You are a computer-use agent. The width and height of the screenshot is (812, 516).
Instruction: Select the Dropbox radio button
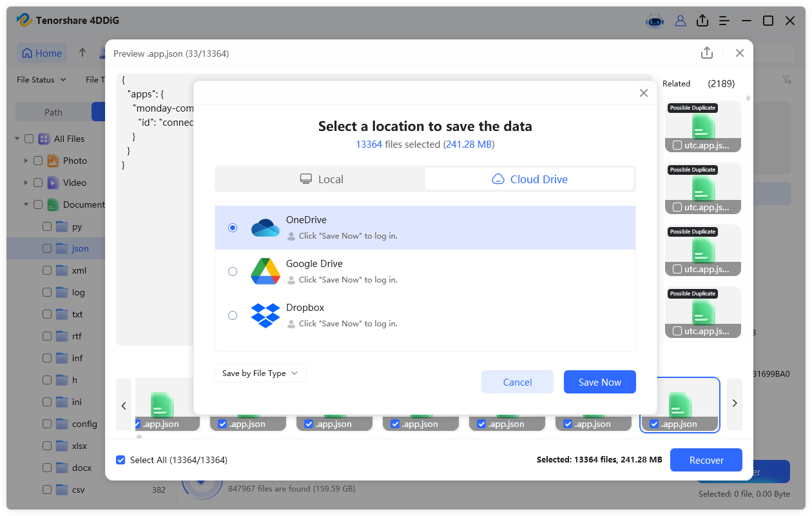pyautogui.click(x=233, y=315)
